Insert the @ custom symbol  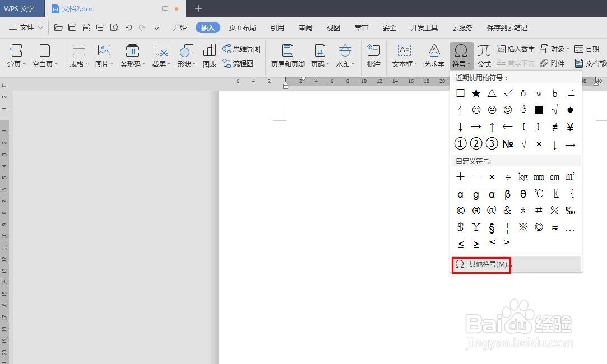[x=492, y=210]
